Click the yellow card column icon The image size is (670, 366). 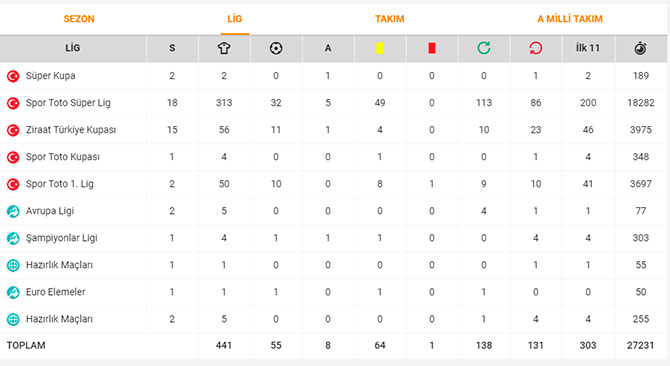[x=380, y=48]
